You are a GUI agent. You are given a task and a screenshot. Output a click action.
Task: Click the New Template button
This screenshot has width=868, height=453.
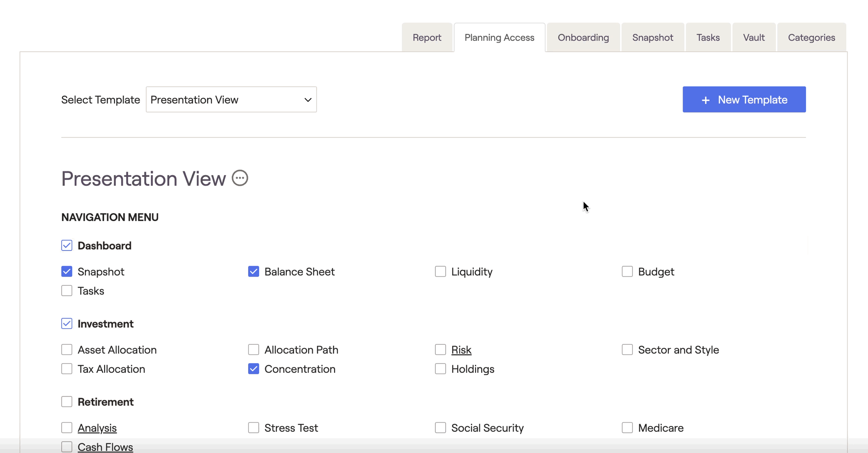(x=744, y=99)
